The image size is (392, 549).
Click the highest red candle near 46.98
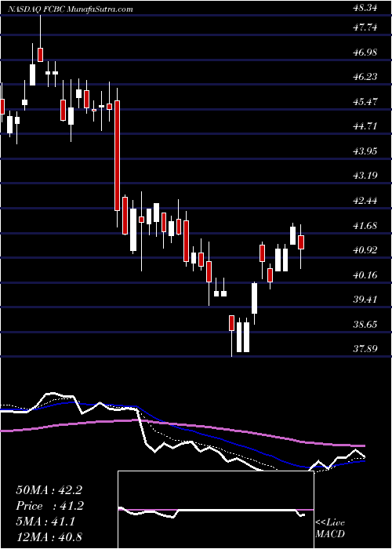point(40,55)
